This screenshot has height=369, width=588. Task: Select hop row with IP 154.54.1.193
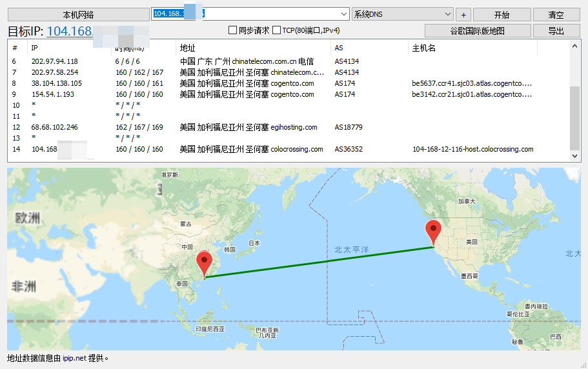click(x=288, y=94)
